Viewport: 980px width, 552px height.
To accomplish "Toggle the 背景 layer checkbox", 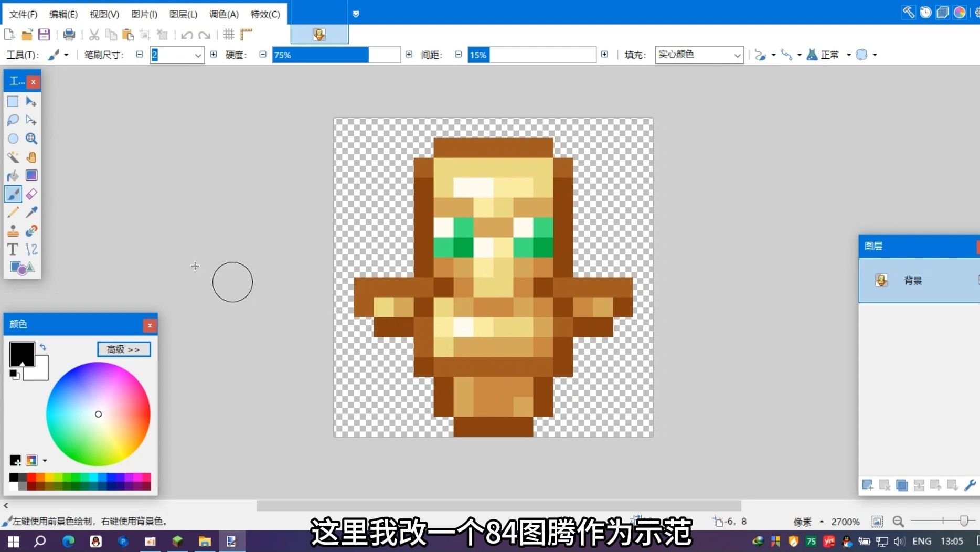I will pyautogui.click(x=977, y=280).
